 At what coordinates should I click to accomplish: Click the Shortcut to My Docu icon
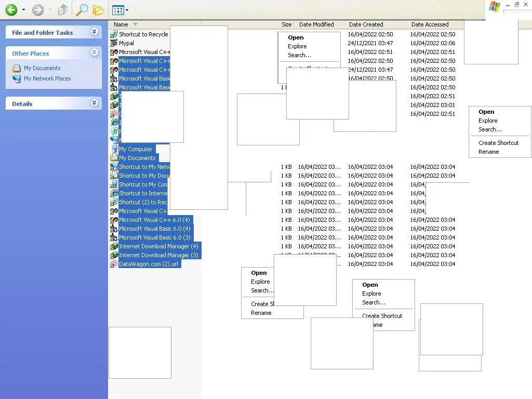tap(114, 176)
